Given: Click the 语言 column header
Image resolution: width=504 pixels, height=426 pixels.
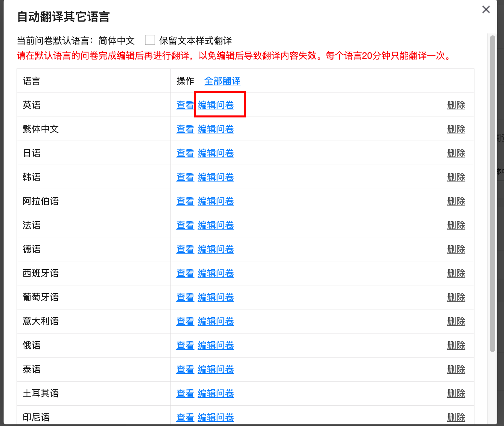Looking at the screenshot, I should [x=94, y=81].
